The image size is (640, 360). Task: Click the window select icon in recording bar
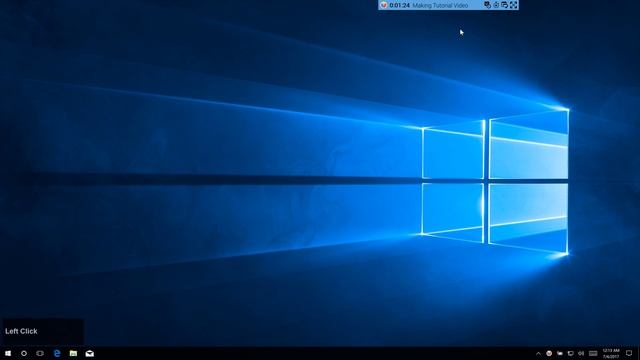coord(504,5)
